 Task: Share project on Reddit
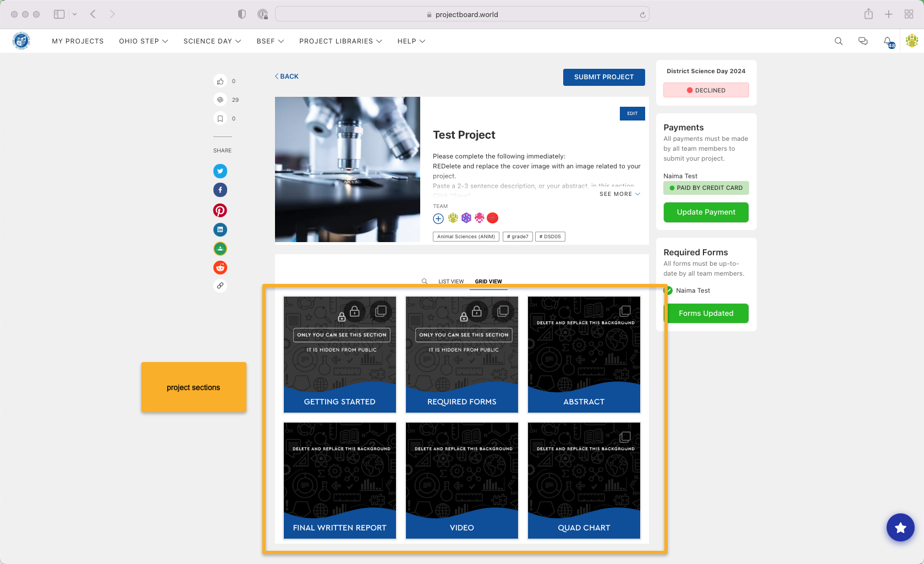pos(220,267)
